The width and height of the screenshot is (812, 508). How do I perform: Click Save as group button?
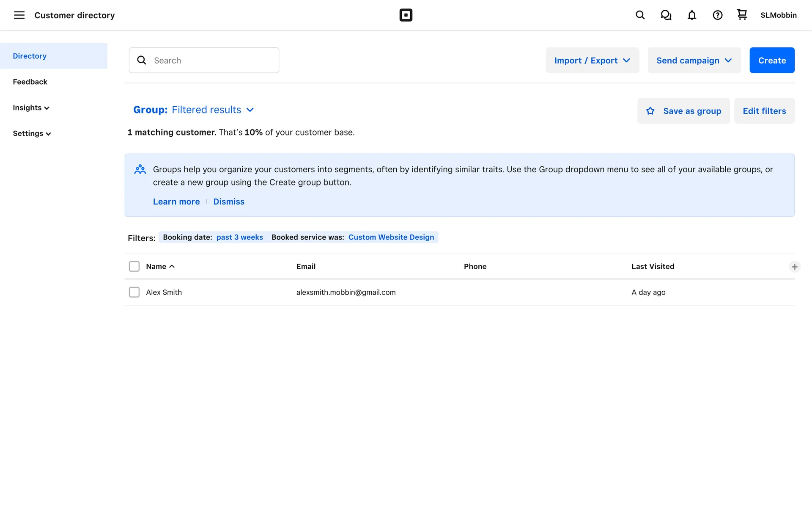[x=683, y=111]
